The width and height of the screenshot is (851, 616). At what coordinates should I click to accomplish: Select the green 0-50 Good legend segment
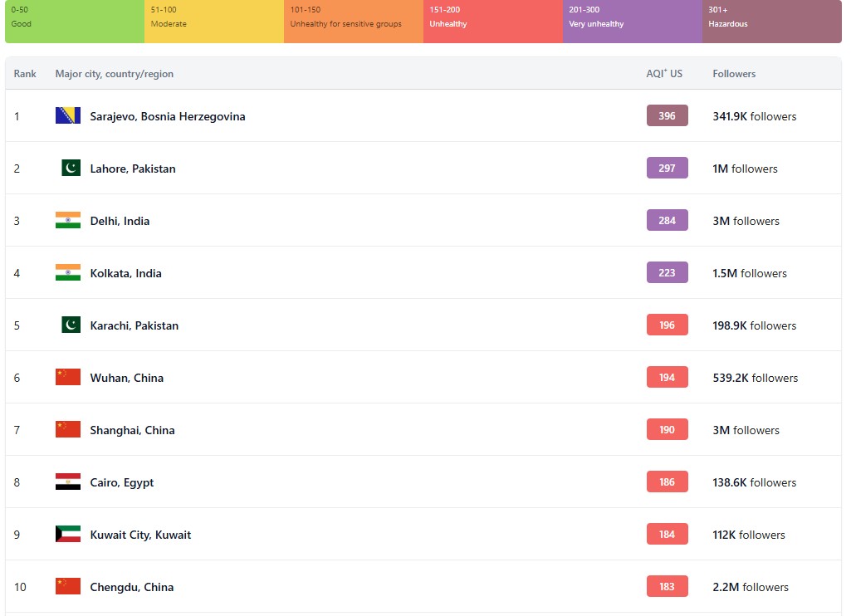coord(75,22)
